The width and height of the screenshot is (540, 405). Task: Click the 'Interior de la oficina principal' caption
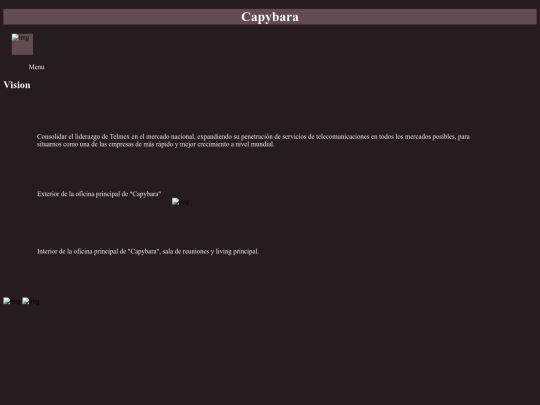coord(148,251)
